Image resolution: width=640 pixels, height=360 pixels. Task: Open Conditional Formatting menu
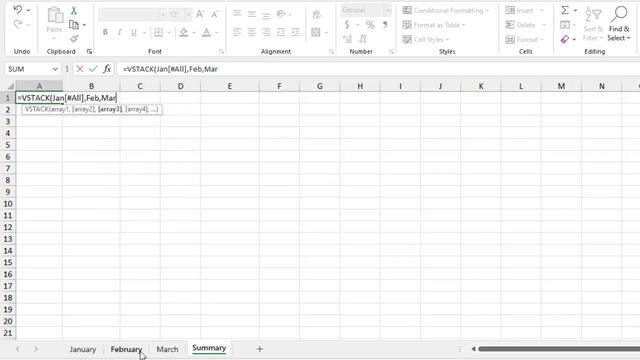pos(445,11)
